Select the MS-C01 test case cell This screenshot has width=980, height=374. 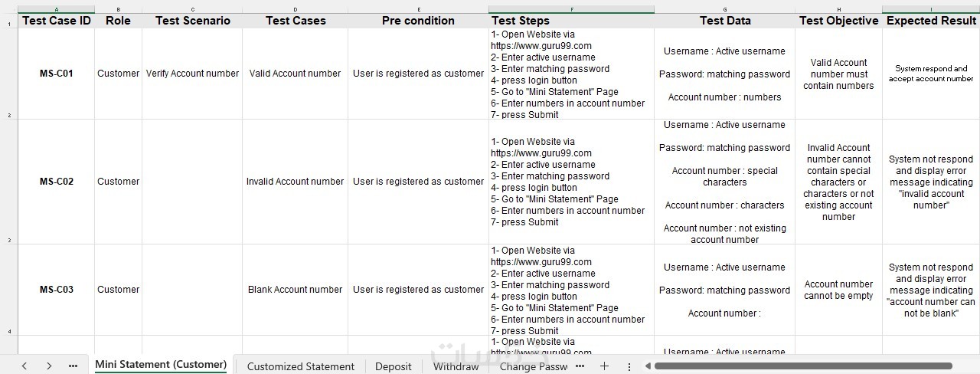(x=57, y=74)
